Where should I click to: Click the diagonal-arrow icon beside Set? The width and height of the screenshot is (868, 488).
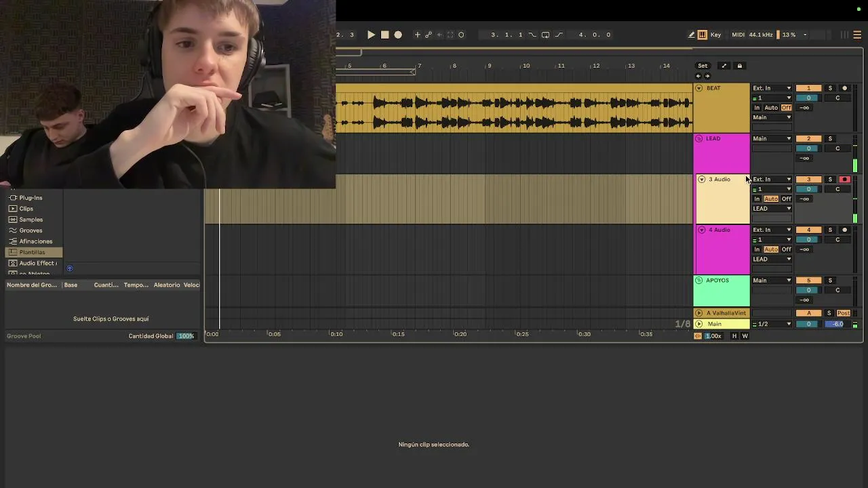click(724, 66)
